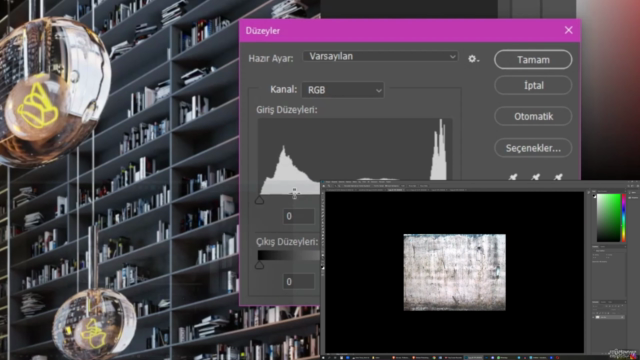Select the highlighted document tab in Photoshop

[395, 190]
